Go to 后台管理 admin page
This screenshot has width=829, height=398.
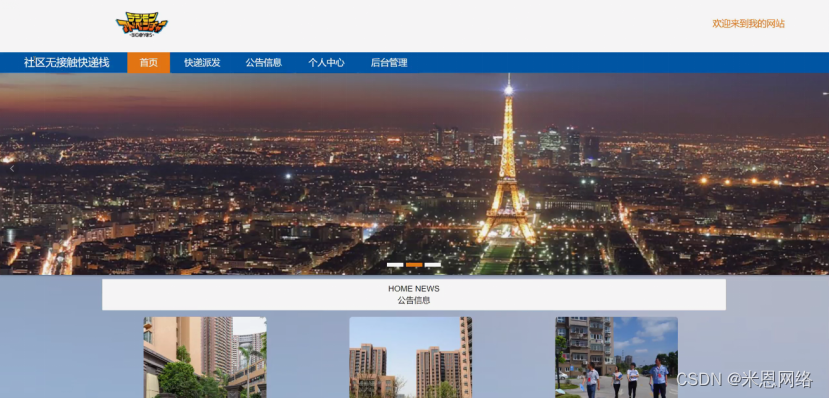pyautogui.click(x=389, y=62)
